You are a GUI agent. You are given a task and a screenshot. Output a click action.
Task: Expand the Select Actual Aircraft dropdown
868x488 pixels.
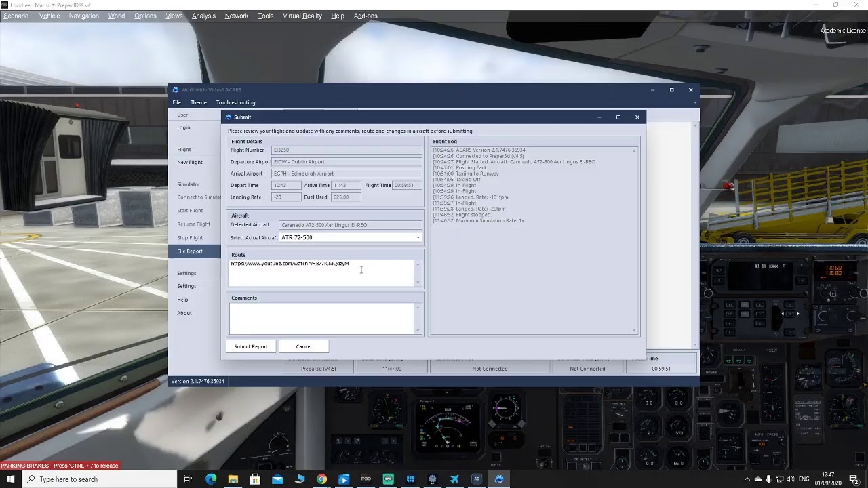418,237
